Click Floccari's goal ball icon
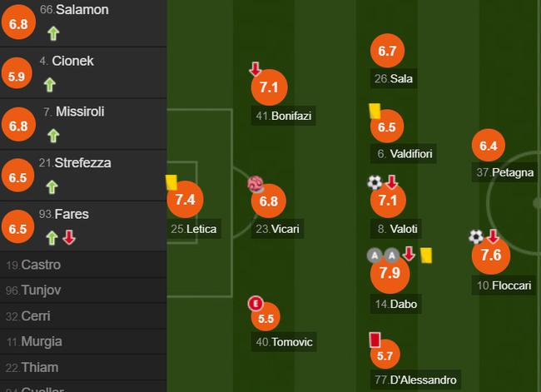 (476, 236)
